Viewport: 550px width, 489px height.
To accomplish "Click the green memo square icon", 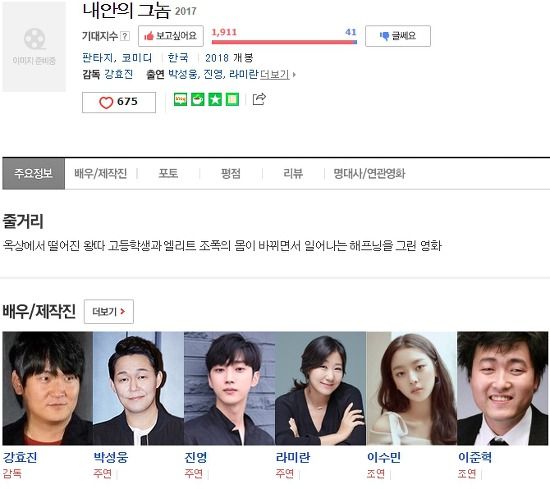I will pyautogui.click(x=232, y=100).
